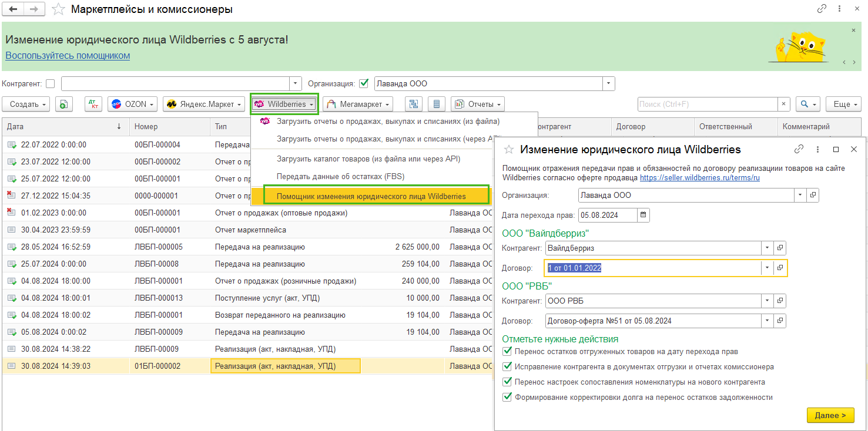The image size is (868, 431).
Task: Select the row dated 28.05.2024 16:52:59
Action: click(247, 247)
